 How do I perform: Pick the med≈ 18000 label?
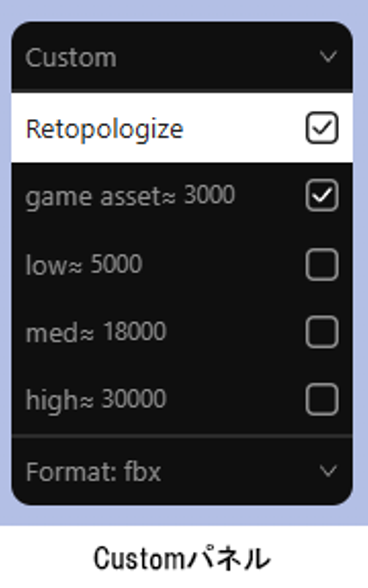[x=96, y=332]
